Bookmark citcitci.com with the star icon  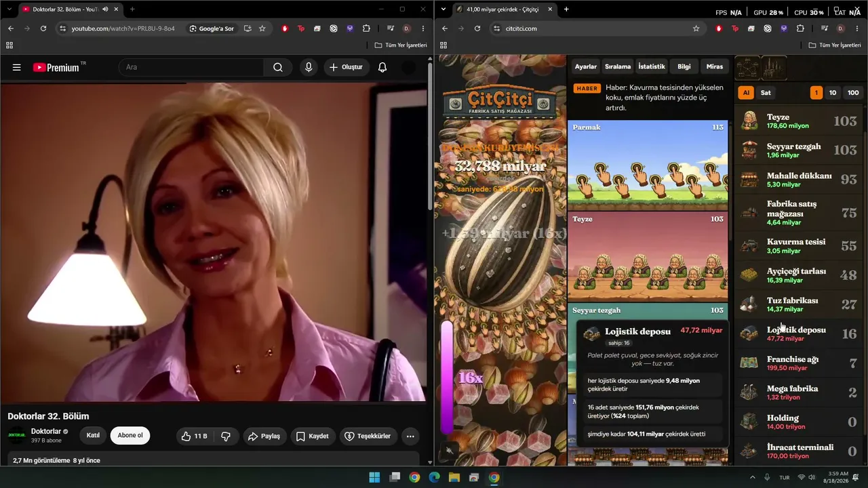[x=696, y=28]
